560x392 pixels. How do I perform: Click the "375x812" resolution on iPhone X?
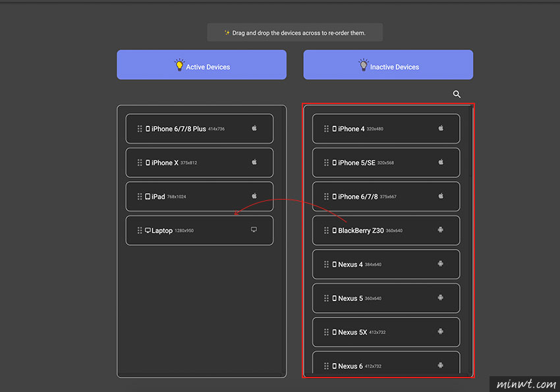(x=188, y=163)
